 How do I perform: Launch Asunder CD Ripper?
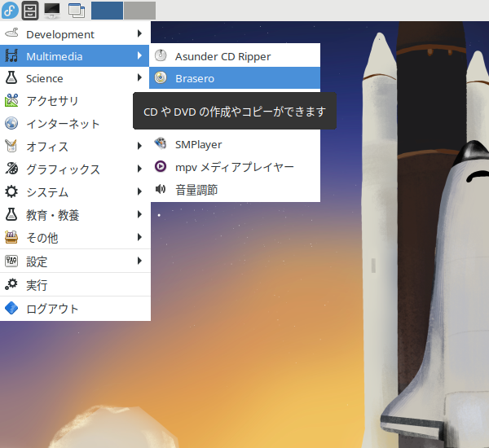(235, 56)
